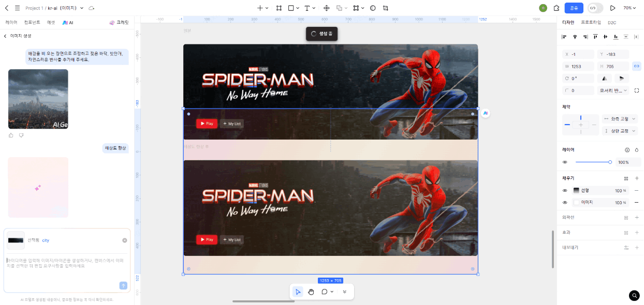644x305 pixels.
Task: Align selection vertical centers
Action: point(605,37)
